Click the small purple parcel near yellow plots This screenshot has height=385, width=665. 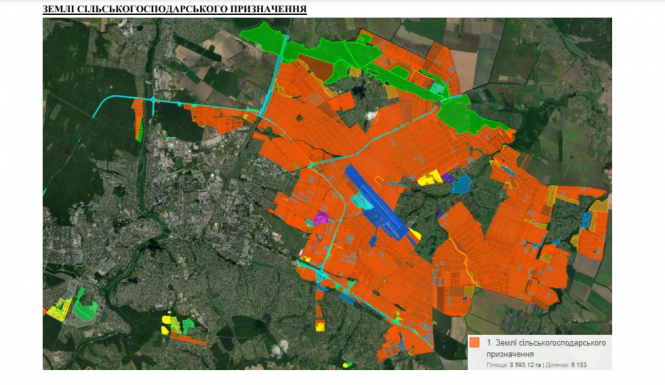click(x=447, y=177)
